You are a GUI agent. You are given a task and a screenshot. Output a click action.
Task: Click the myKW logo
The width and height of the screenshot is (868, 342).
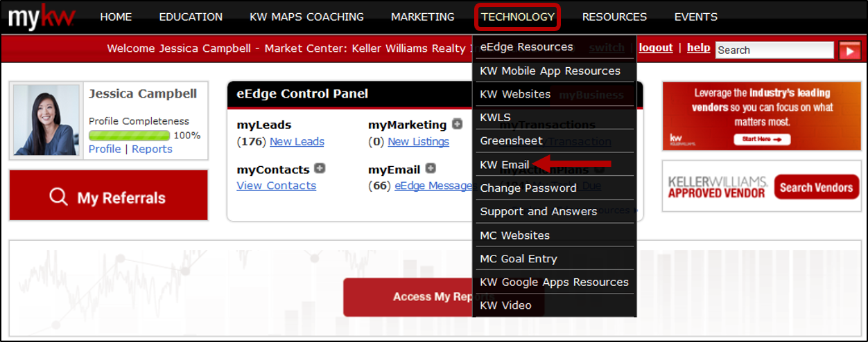[41, 17]
